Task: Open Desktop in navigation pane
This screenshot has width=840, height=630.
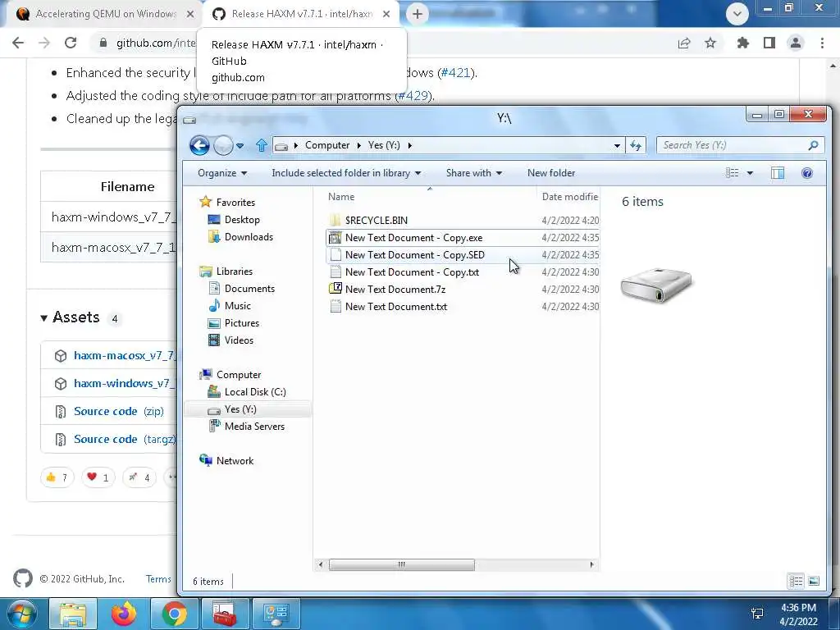Action: click(242, 220)
